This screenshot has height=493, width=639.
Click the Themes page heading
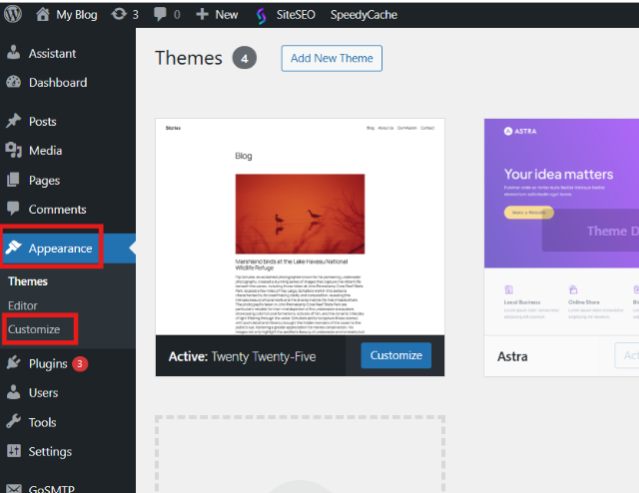tap(188, 58)
